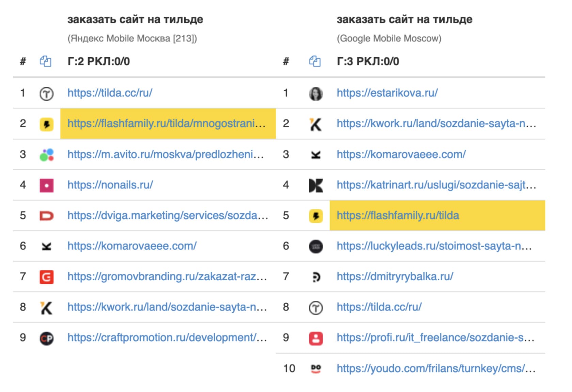Open the dmitryrybalka.ru link
Screen dimensions: 572x392
coord(395,276)
